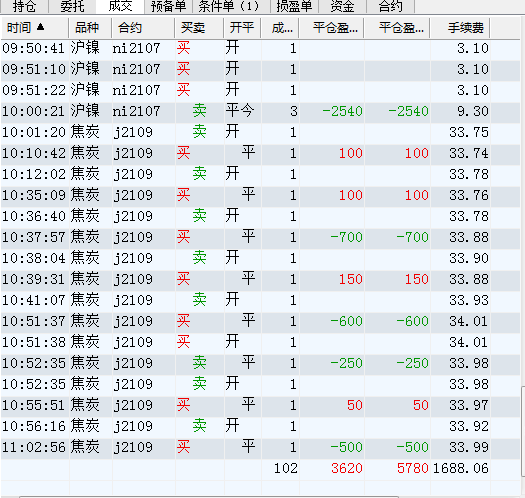Click the 开平 column header
This screenshot has width=525, height=498.
(x=242, y=28)
